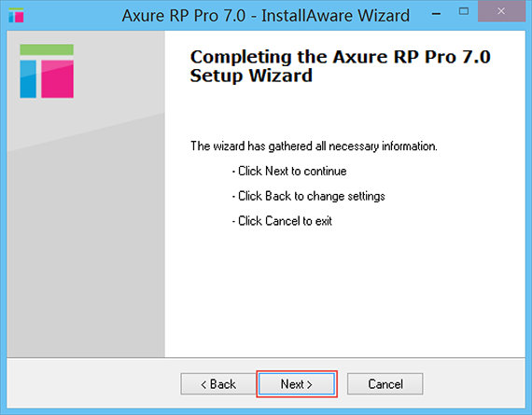Image resolution: width=532 pixels, height=415 pixels.
Task: Click the empty footer bar left of the Back button
Action: [x=93, y=383]
